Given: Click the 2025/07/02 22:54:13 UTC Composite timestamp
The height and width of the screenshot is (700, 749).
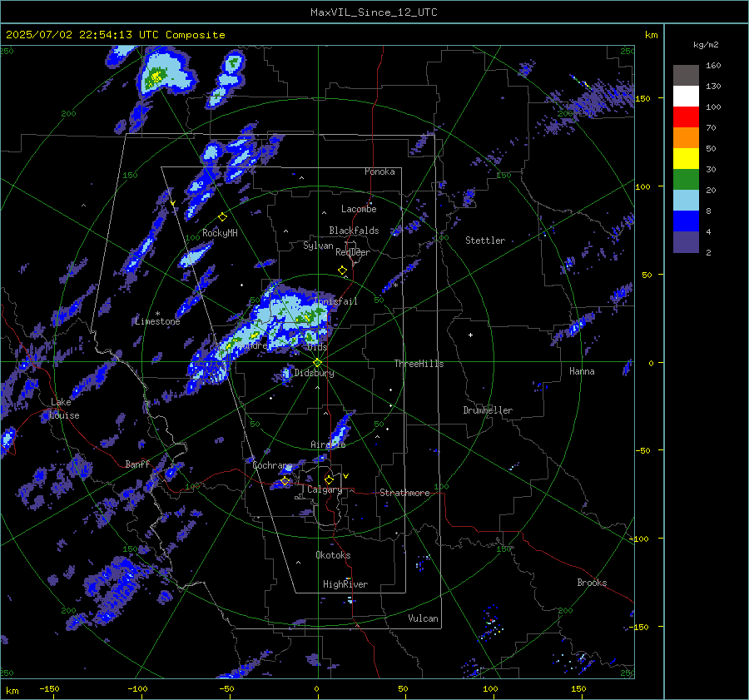Looking at the screenshot, I should click(115, 35).
